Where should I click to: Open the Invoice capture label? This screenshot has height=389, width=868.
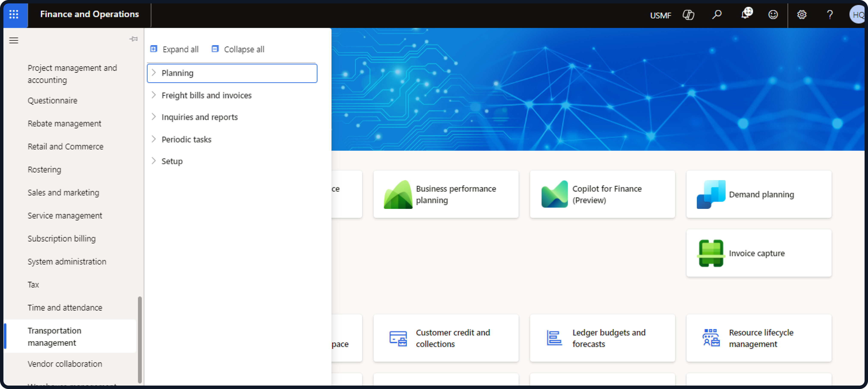[x=757, y=253]
